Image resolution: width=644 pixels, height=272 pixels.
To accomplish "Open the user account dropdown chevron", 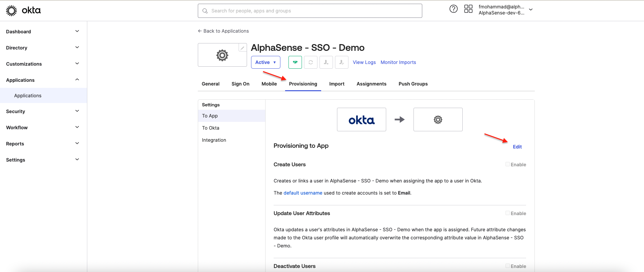I will coord(531,10).
